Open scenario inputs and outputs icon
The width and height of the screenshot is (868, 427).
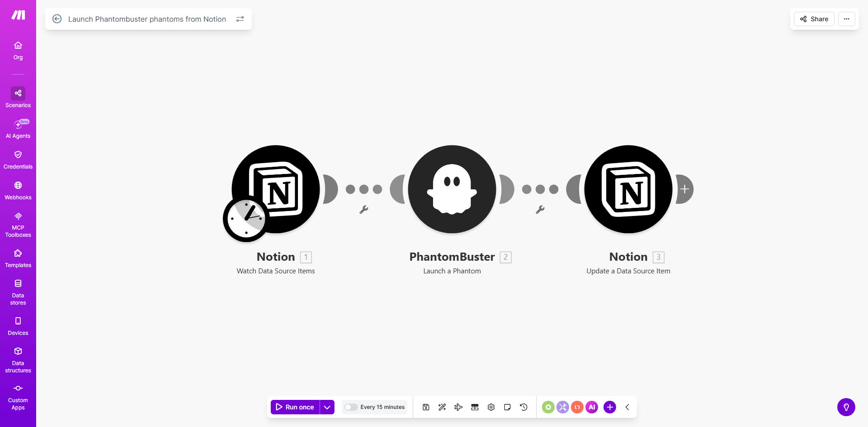point(475,407)
